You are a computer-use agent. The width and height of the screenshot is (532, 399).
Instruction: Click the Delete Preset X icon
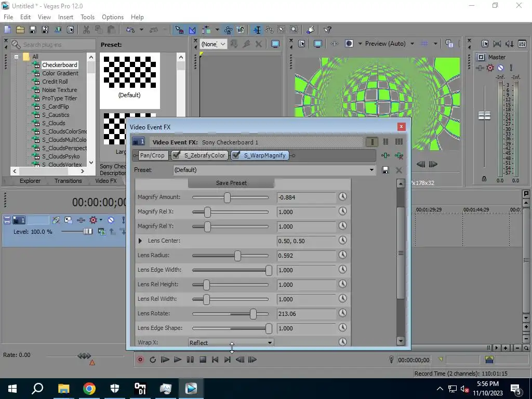[x=399, y=170]
